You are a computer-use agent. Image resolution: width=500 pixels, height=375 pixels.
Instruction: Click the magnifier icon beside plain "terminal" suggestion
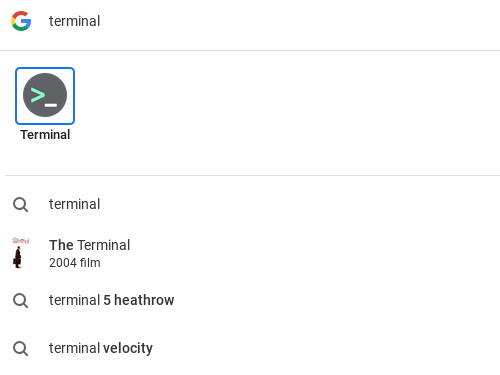tap(20, 204)
